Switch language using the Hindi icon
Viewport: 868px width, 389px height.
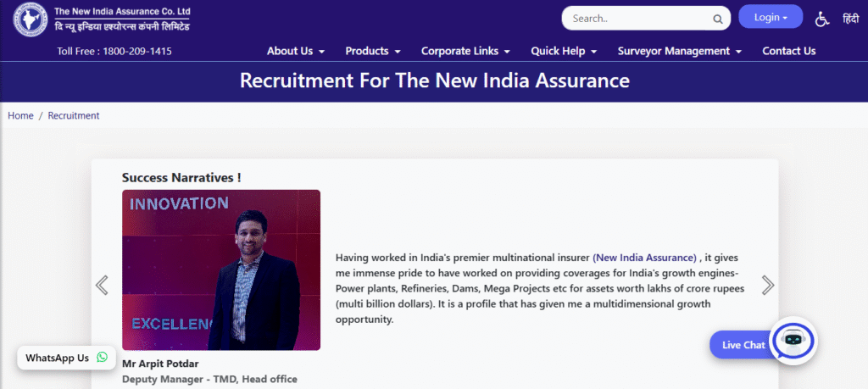849,18
